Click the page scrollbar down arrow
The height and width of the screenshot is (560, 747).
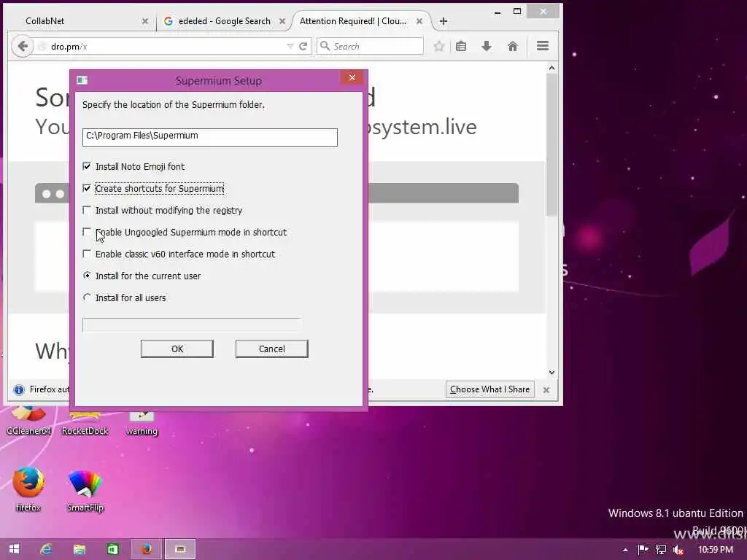551,373
